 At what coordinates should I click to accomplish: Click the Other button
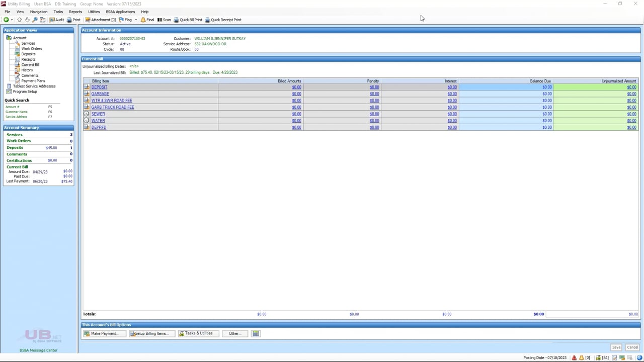(x=235, y=333)
